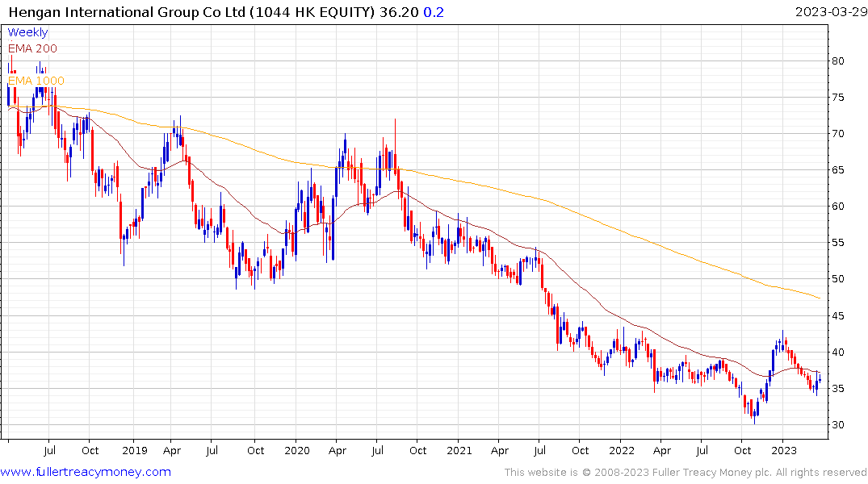This screenshot has width=868, height=484.
Task: Click the 45 price axis label
Action: tap(837, 316)
